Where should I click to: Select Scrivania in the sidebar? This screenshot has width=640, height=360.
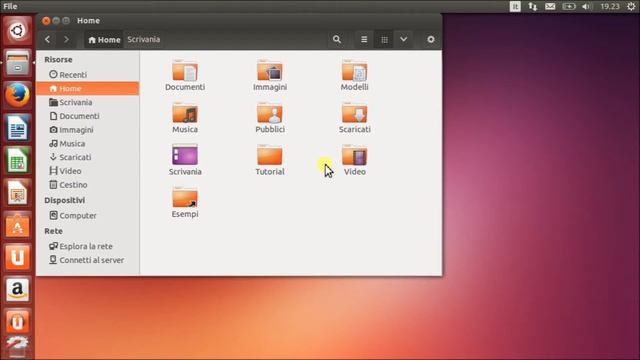click(x=88, y=102)
